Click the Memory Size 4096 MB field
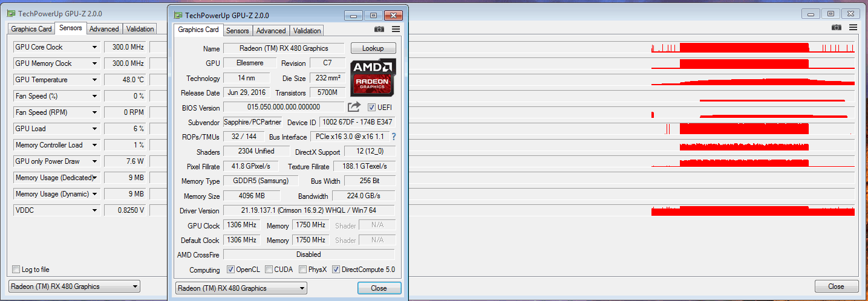 252,196
